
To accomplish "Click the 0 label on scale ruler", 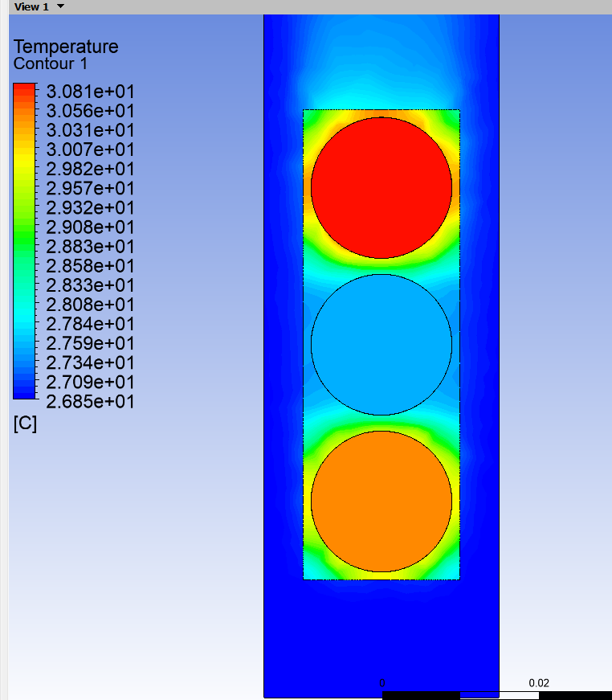I will coord(381,683).
